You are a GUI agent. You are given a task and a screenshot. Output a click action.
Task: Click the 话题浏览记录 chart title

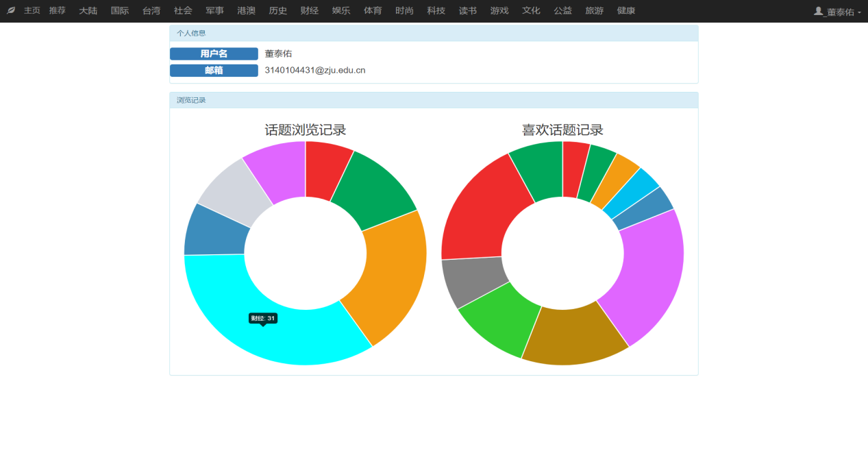306,130
